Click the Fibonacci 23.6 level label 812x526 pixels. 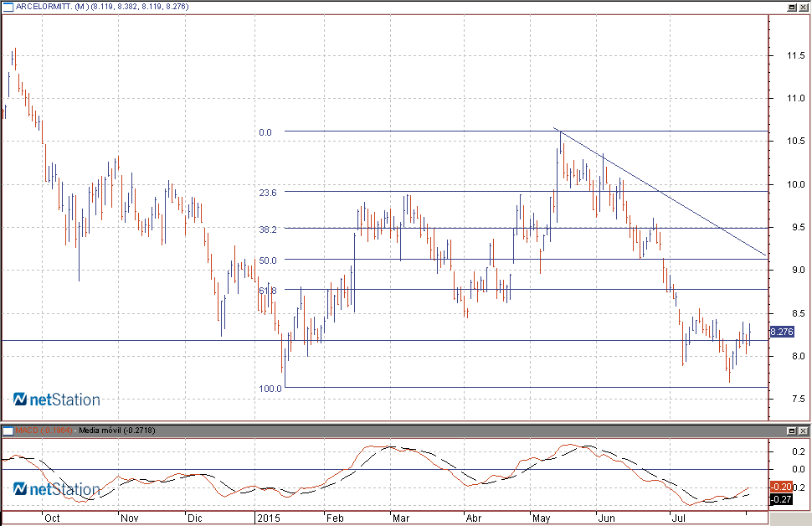(x=268, y=193)
